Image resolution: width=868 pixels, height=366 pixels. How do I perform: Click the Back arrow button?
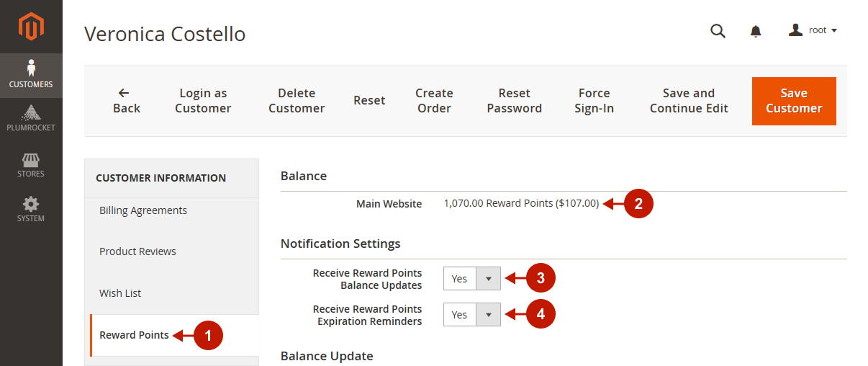click(x=126, y=101)
